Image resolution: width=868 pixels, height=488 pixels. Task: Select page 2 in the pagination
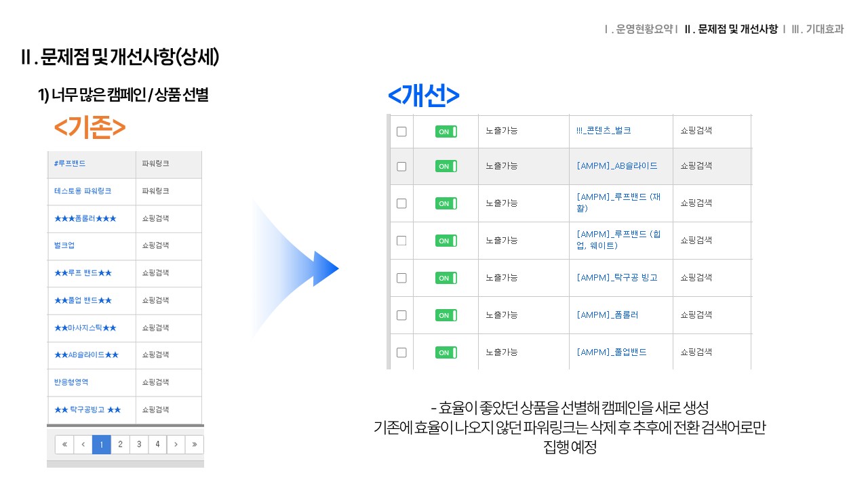click(x=120, y=445)
